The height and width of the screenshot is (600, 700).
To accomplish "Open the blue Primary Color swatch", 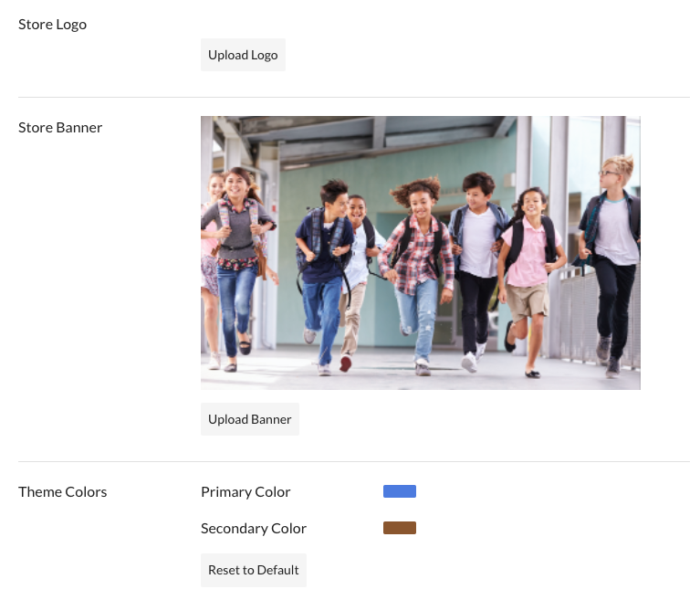I will point(399,491).
